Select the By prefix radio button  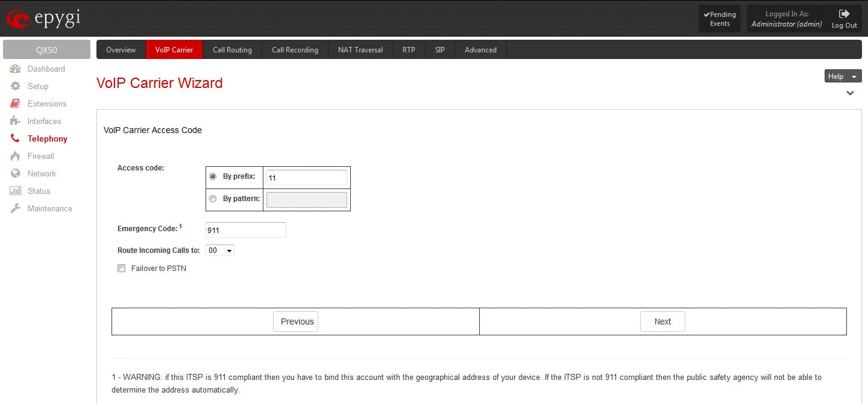(213, 177)
